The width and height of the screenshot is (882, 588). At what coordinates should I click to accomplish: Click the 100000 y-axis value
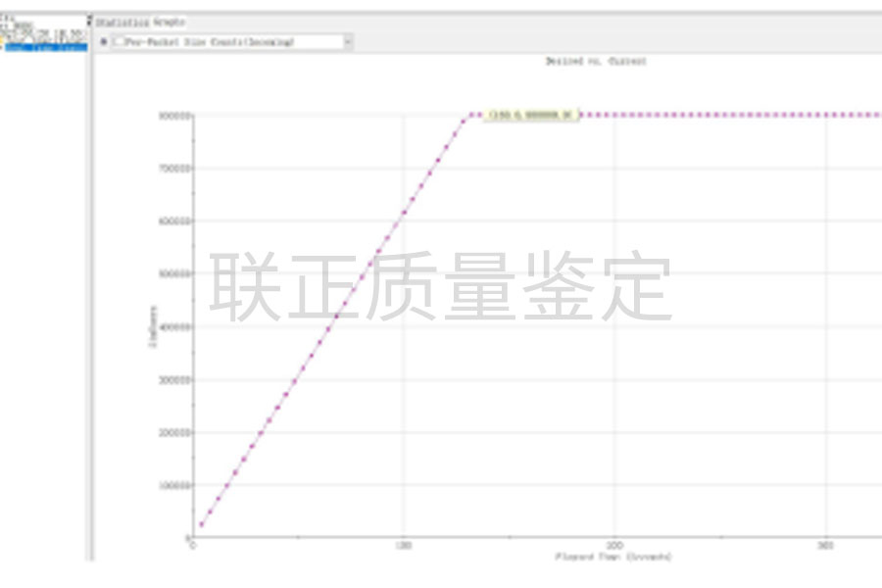pyautogui.click(x=175, y=485)
